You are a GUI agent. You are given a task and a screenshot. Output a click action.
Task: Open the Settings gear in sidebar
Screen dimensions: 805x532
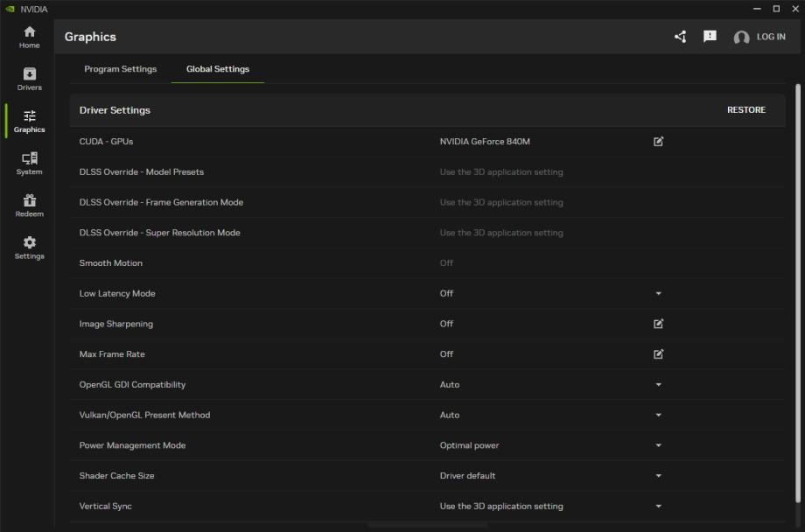pos(29,247)
